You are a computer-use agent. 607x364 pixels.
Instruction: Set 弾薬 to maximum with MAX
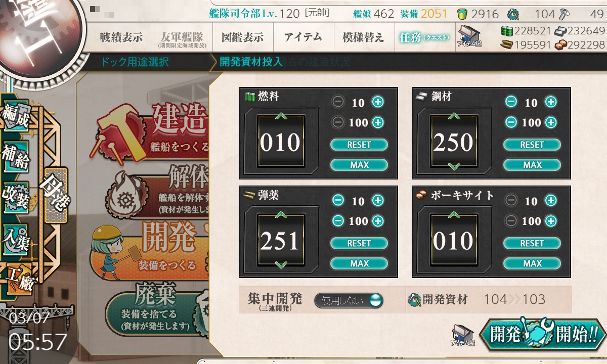(359, 263)
